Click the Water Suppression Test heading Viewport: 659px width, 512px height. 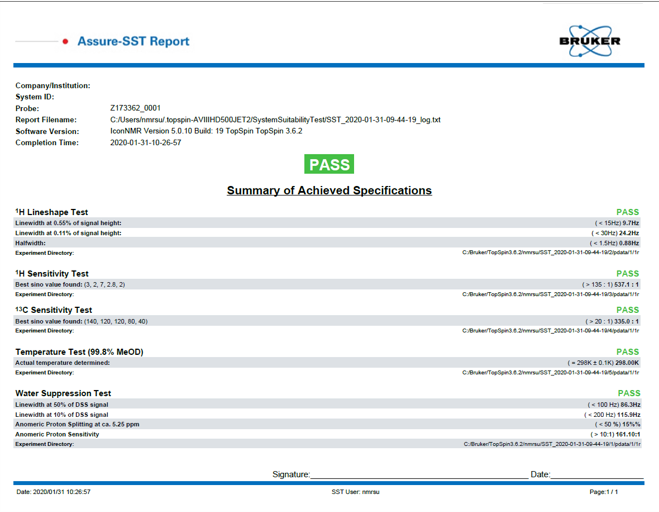pyautogui.click(x=63, y=394)
